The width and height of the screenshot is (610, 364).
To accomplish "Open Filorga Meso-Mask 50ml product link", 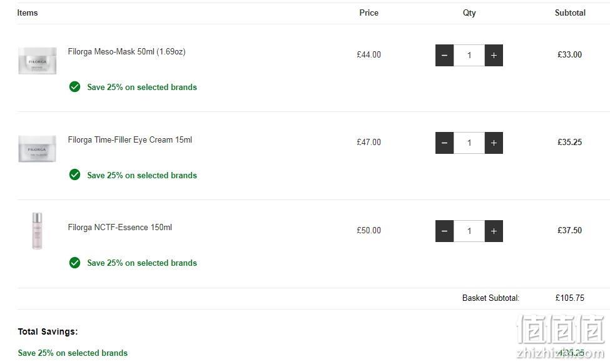I will click(x=126, y=52).
